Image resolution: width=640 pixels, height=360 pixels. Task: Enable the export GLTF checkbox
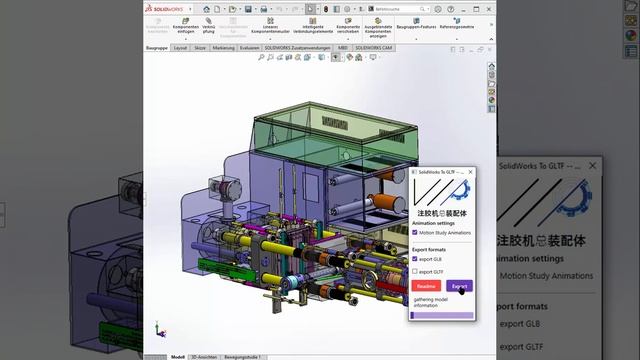pyautogui.click(x=415, y=271)
